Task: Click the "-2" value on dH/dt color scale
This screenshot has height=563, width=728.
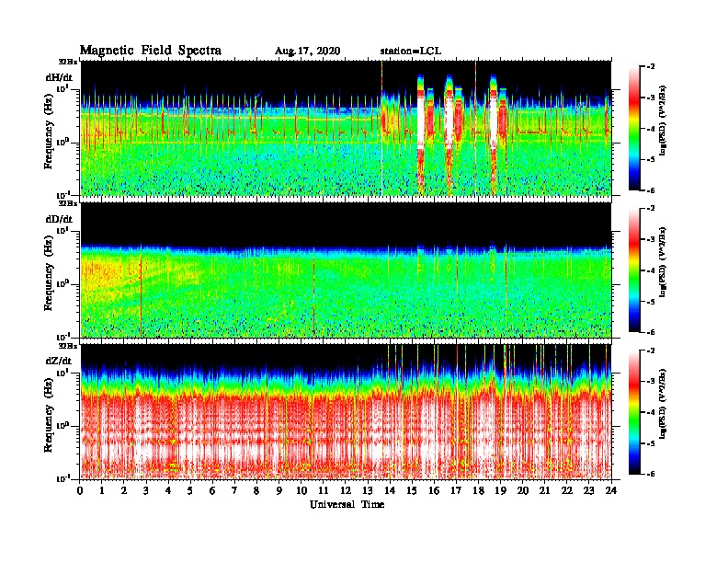Action: coord(651,67)
